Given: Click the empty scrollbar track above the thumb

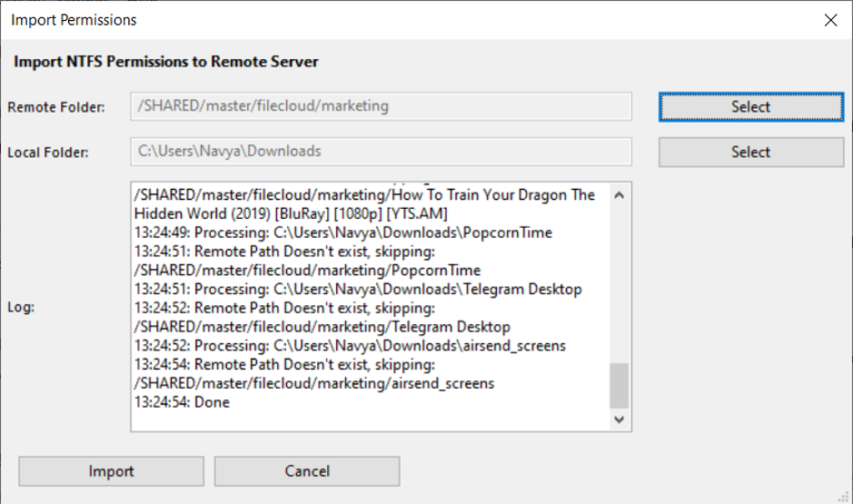Looking at the screenshot, I should 619,284.
